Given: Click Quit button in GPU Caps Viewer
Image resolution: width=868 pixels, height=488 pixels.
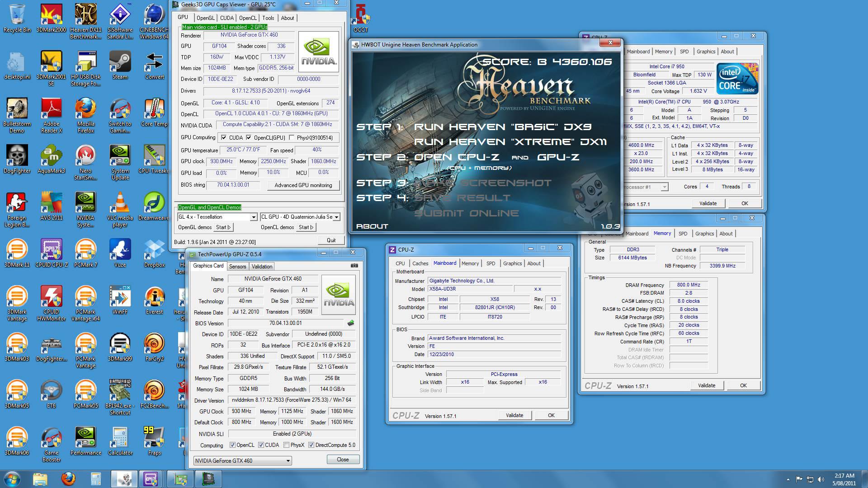Looking at the screenshot, I should 331,240.
